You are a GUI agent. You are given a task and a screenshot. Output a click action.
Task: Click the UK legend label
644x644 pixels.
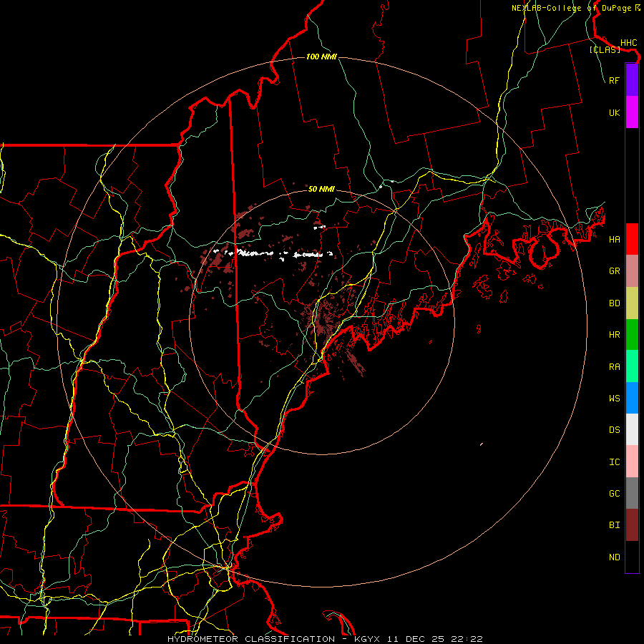click(x=614, y=112)
